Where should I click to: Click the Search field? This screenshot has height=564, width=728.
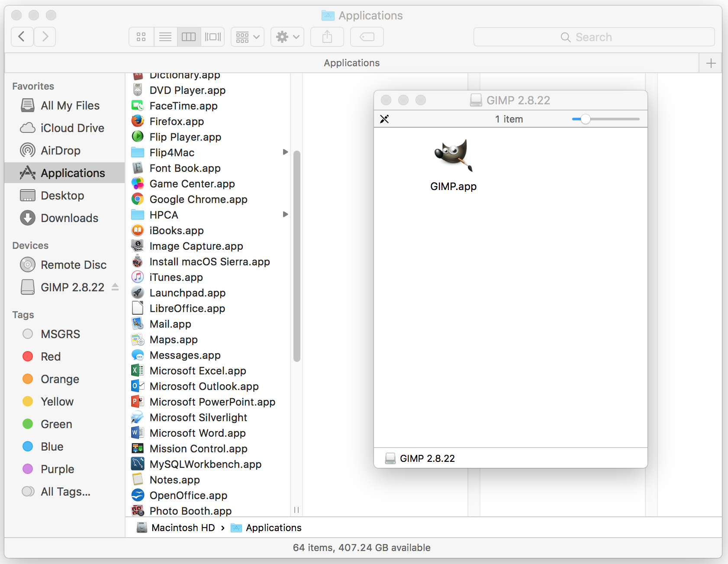[594, 37]
